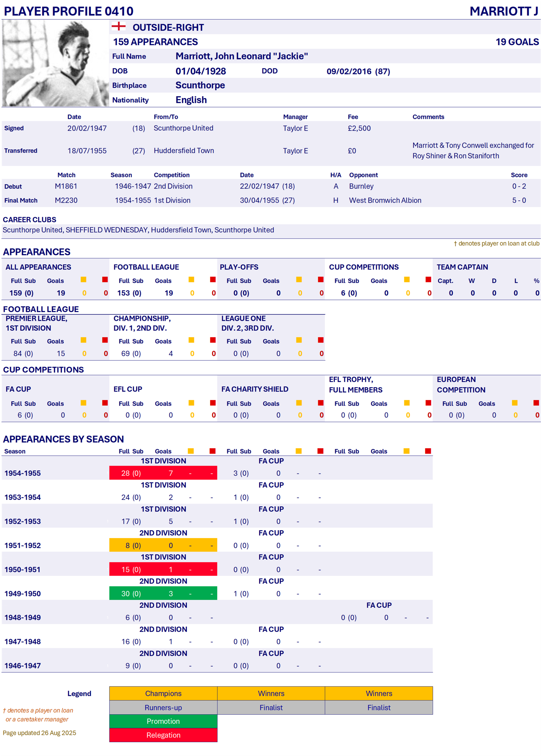The image size is (541, 756).
Task: Click West Bromwich Albion opponent name
Action: pos(385,200)
